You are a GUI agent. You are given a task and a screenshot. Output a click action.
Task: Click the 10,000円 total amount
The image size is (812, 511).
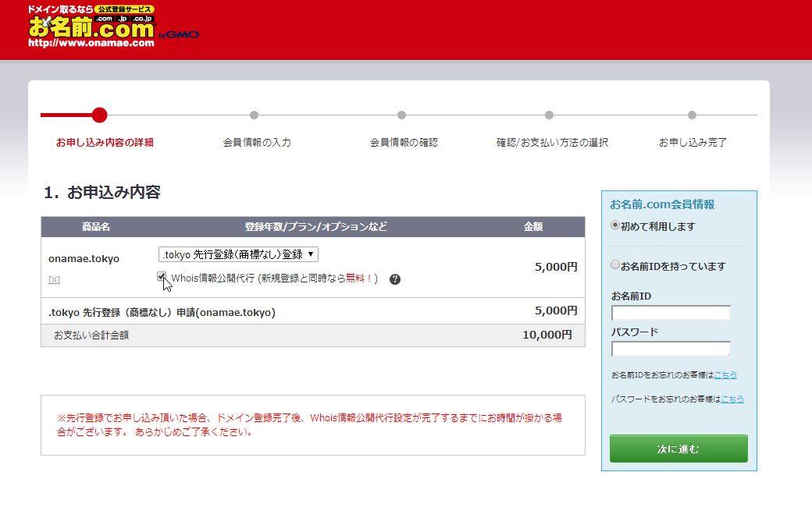pos(547,335)
